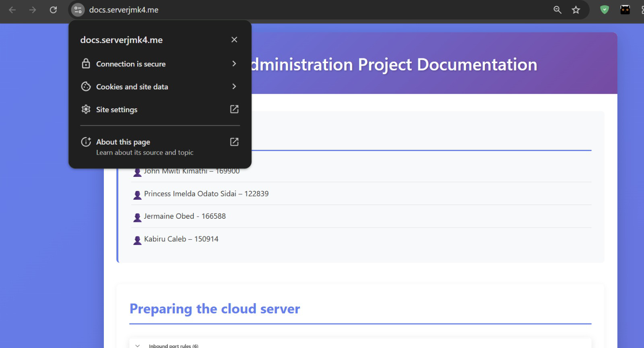
Task: Open the green shield extension
Action: click(605, 10)
